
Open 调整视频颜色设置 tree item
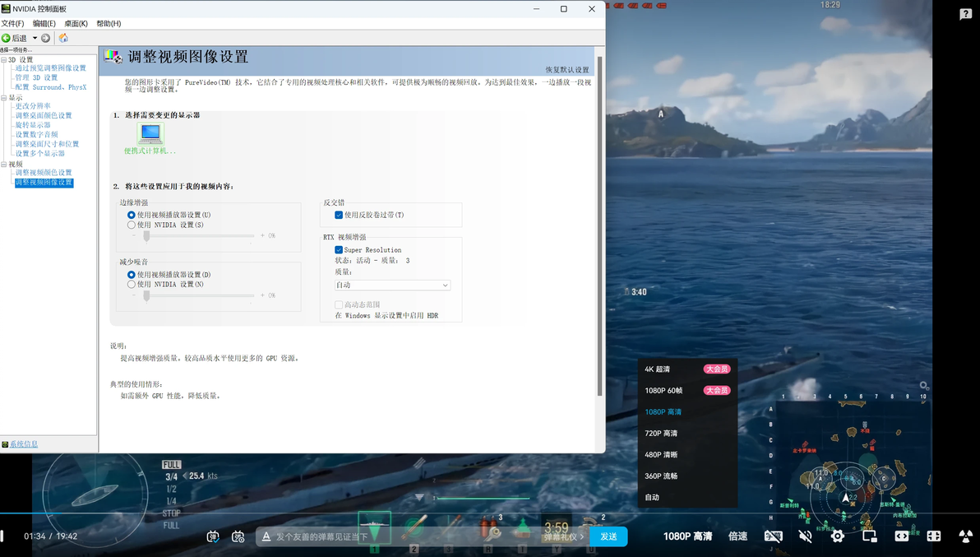44,173
